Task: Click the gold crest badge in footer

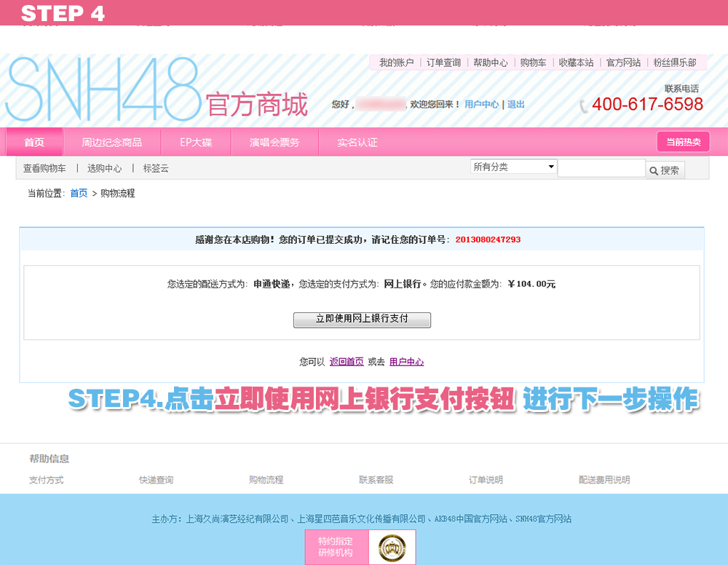Action: point(392,548)
